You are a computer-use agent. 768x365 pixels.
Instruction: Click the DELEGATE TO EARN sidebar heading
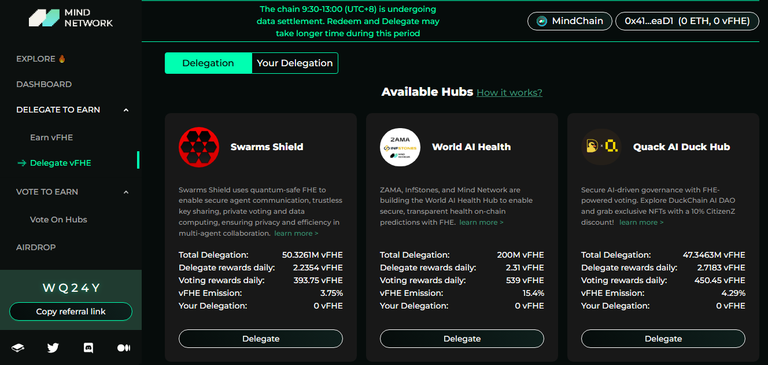[x=58, y=110]
